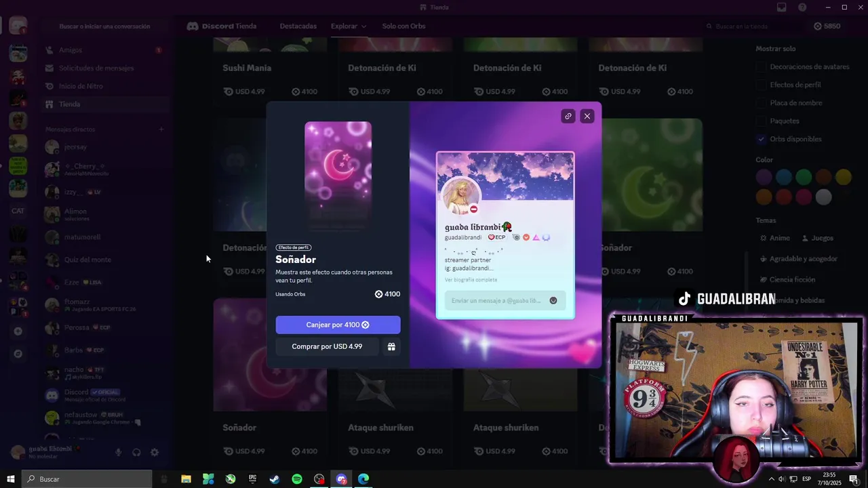868x488 pixels.
Task: Open the Quiz del monte conversation
Action: (x=103, y=260)
